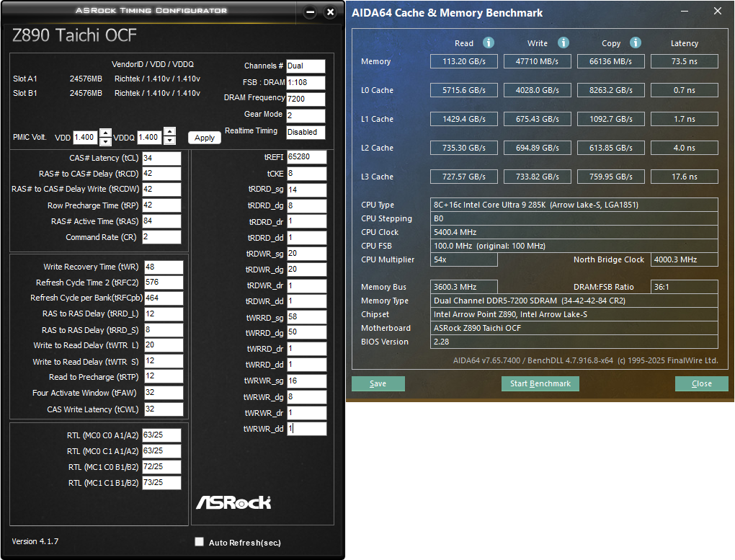Click the L2 Cache Write value 694.89 GB/s

tap(537, 148)
